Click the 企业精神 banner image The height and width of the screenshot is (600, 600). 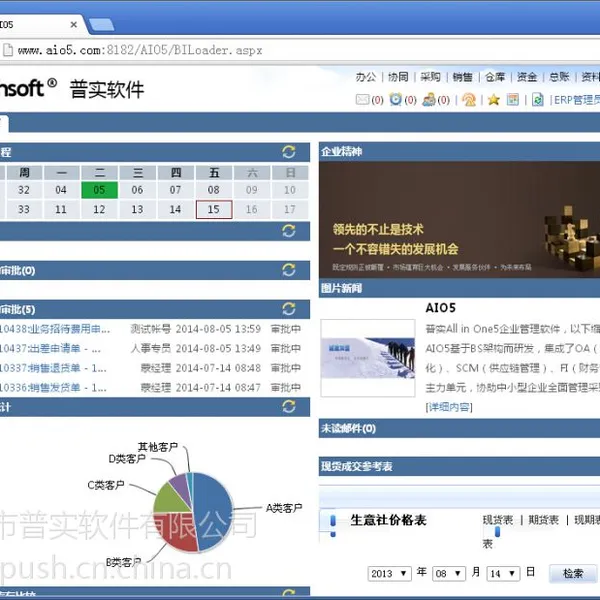[x=459, y=220]
